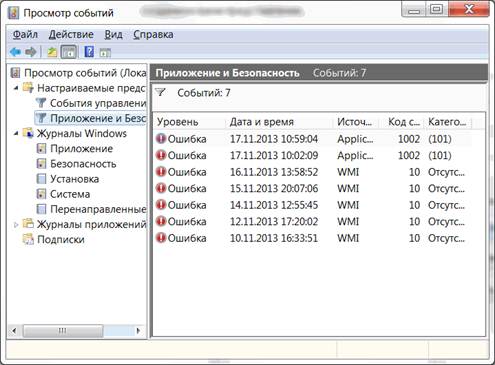Screen dimensions: 495x365
Task: Click the Forward arrow toolbar icon
Action: [31, 52]
